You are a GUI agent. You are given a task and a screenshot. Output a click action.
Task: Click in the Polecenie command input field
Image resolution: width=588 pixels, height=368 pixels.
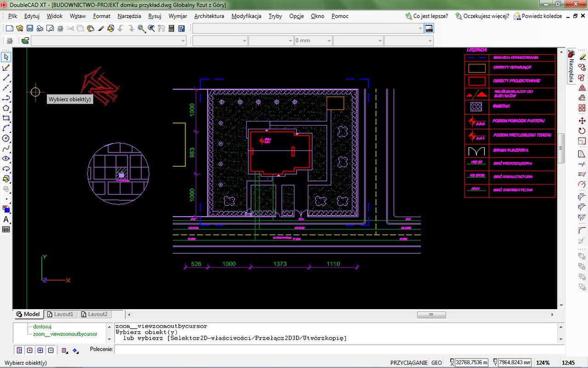(338, 350)
